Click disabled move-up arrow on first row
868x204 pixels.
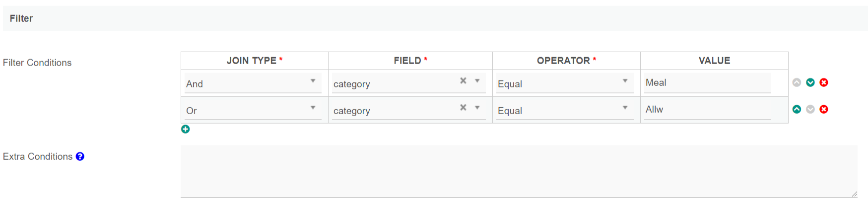point(797,82)
